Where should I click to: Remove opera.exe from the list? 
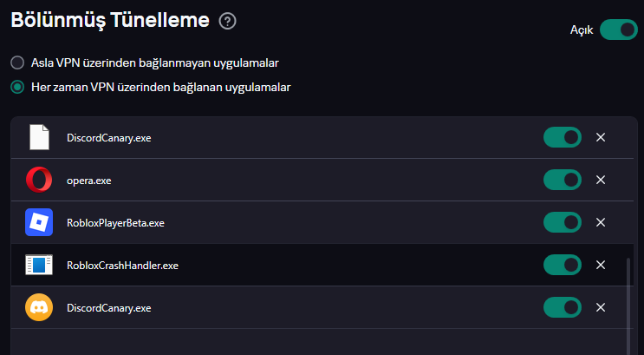[601, 181]
